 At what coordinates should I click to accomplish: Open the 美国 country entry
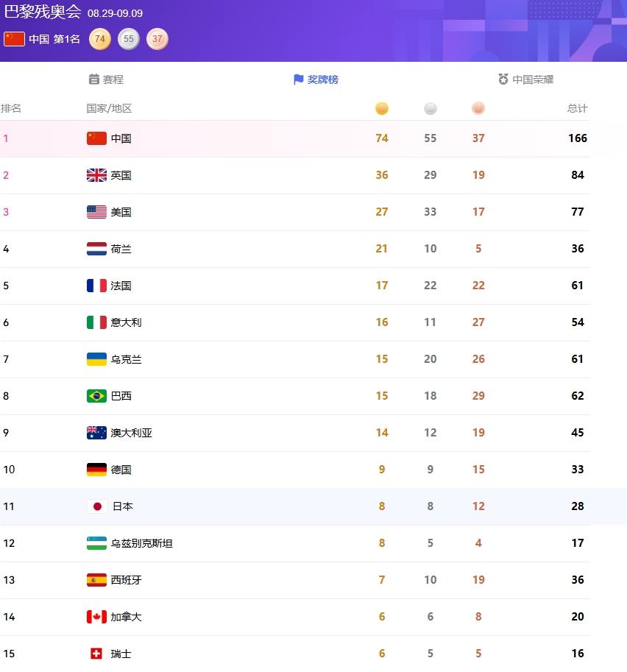[x=121, y=212]
